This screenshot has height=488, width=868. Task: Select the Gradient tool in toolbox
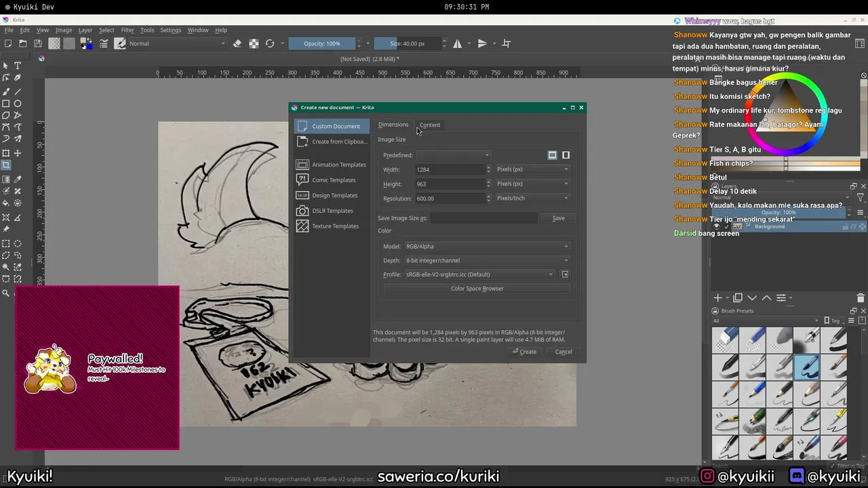click(6, 180)
